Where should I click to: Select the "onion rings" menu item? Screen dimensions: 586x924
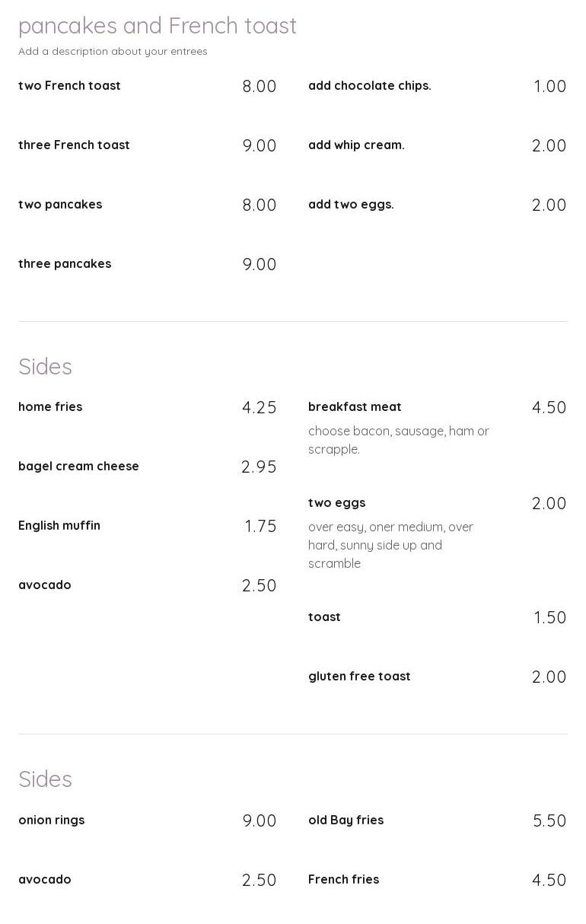click(x=51, y=820)
